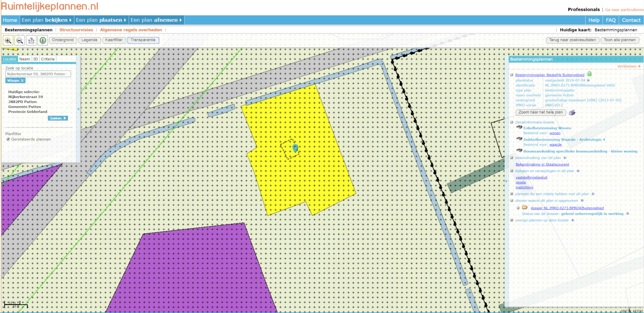This screenshot has width=644, height=313.
Task: Select the info (i) map tool
Action: [43, 40]
